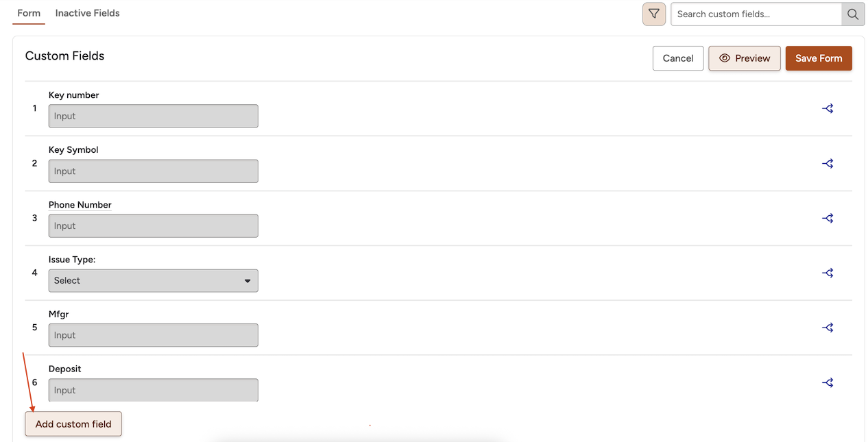Switch to the Inactive Fields tab
The width and height of the screenshot is (868, 442).
click(x=88, y=13)
